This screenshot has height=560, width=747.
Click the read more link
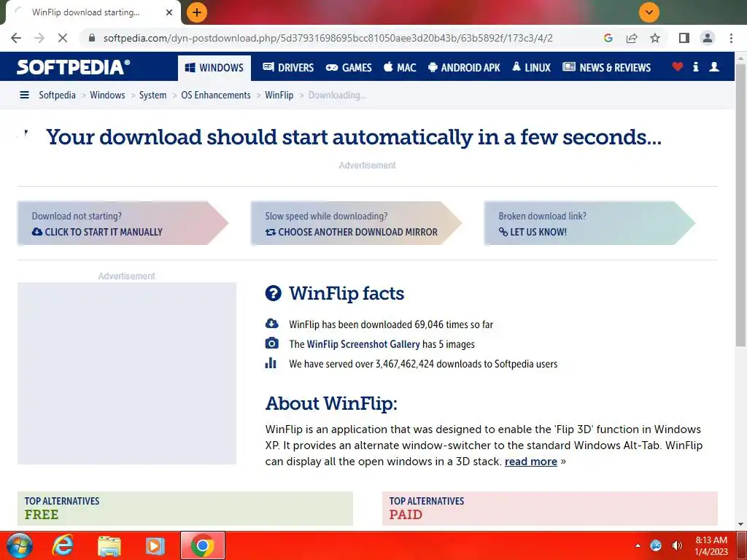pos(531,462)
